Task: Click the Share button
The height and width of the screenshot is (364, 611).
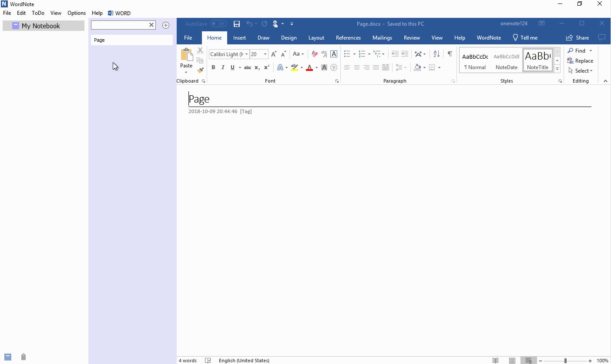Action: click(577, 38)
